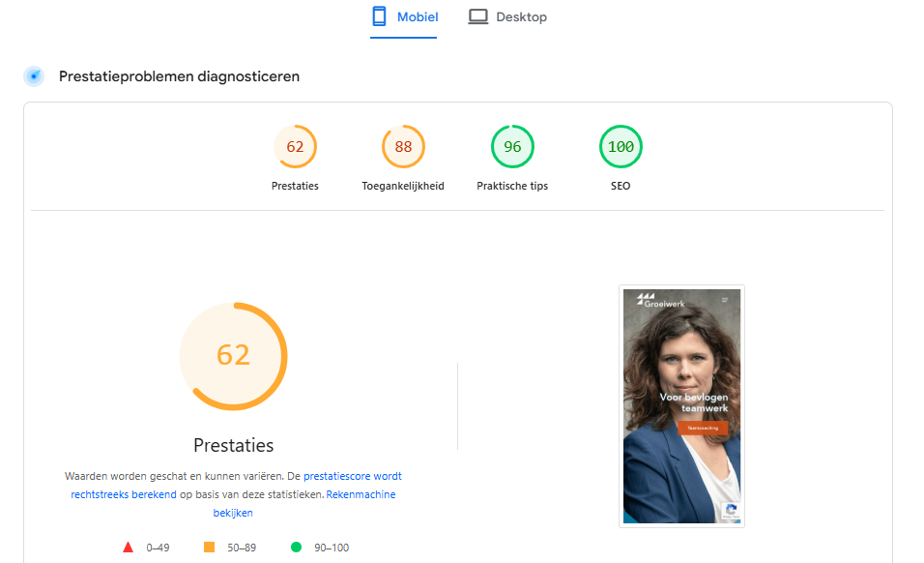Open the 'Rekenmachine bekijken' link
The image size is (924, 563).
[x=361, y=494]
